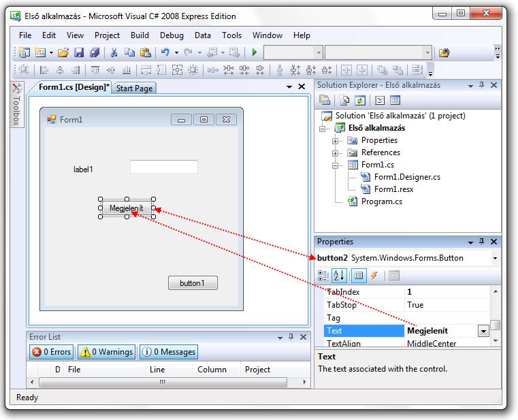Refresh the Solution Explorer

point(360,100)
